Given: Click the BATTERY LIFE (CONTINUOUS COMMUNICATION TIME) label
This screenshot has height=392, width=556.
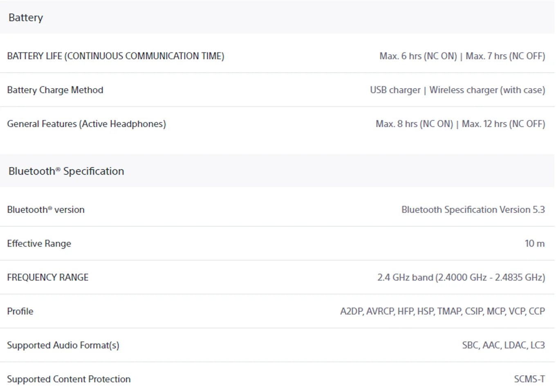Looking at the screenshot, I should tap(116, 56).
